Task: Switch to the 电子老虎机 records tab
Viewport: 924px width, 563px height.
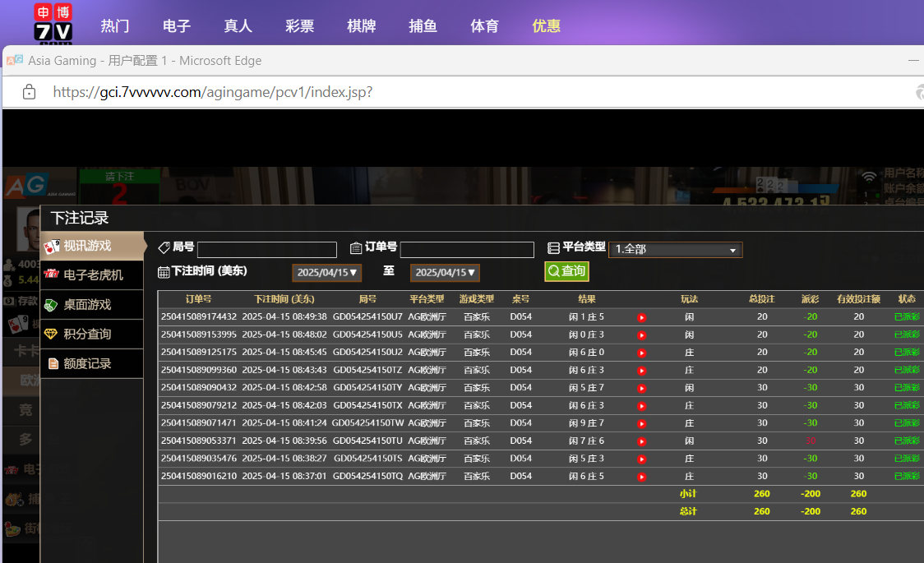Action: click(x=92, y=275)
